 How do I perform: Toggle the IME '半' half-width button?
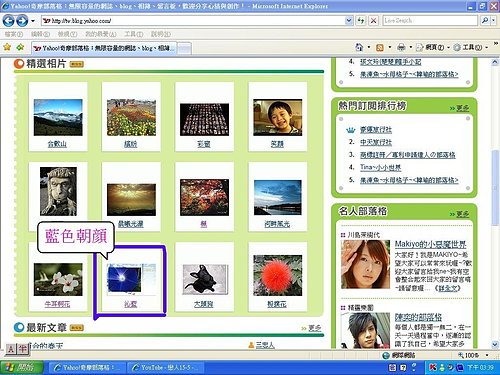click(22, 349)
